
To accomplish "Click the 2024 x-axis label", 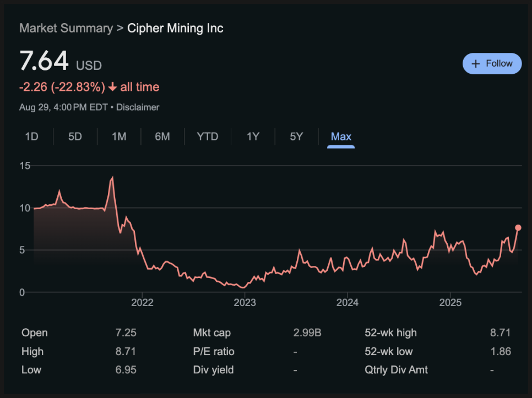I will (348, 302).
